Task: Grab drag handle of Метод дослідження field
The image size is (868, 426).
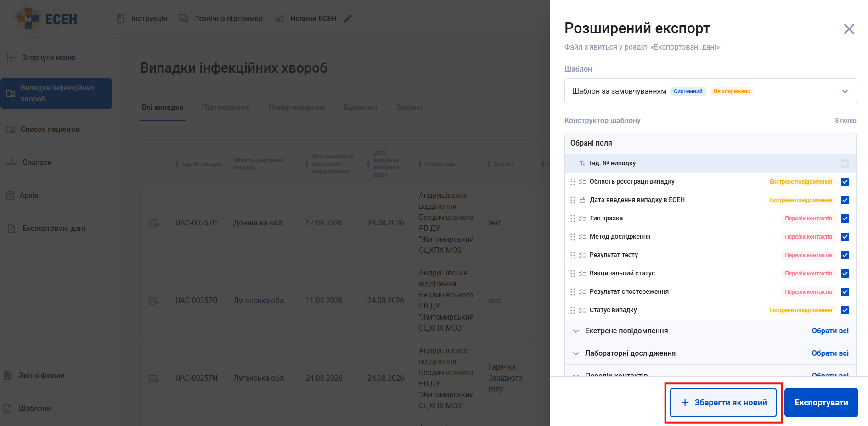Action: click(573, 237)
